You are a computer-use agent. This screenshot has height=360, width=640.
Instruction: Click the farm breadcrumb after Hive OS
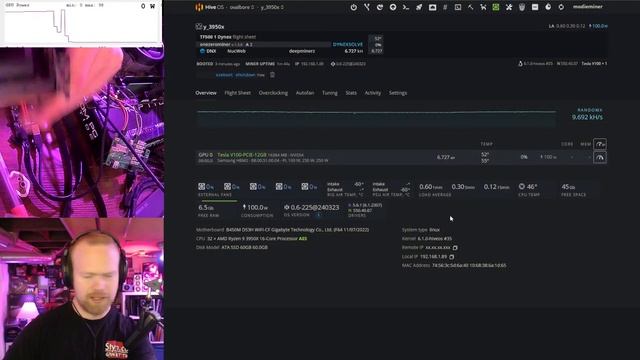[x=242, y=7]
